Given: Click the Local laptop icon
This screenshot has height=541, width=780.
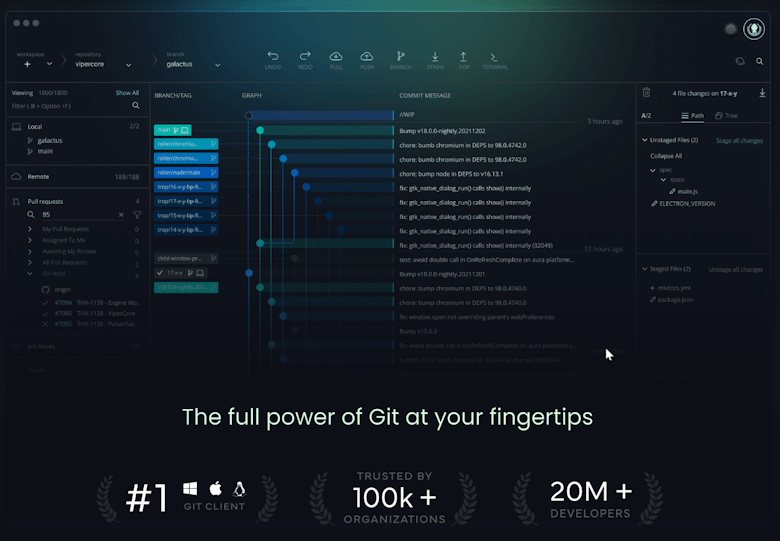Looking at the screenshot, I should tap(16, 127).
